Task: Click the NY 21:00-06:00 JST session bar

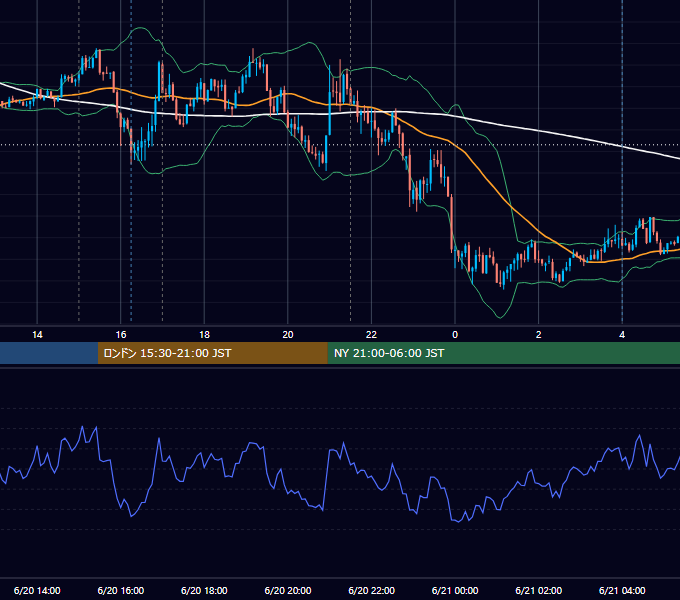Action: (x=503, y=353)
